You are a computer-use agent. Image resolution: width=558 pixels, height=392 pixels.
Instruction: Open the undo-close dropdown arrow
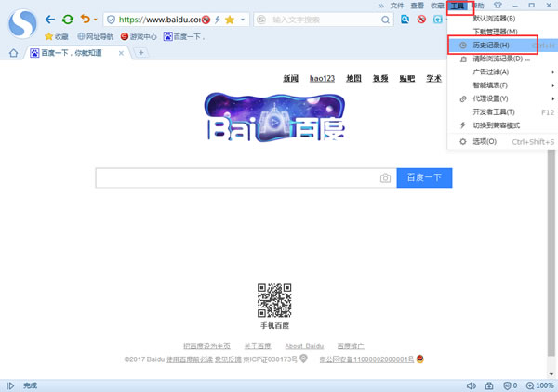(96, 20)
